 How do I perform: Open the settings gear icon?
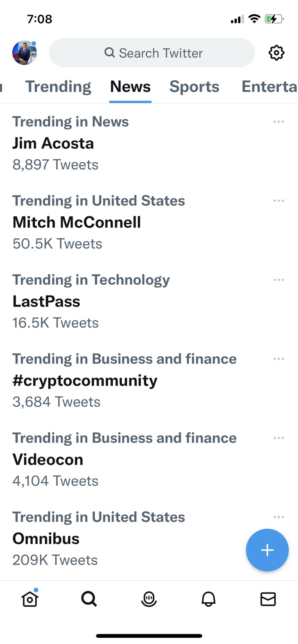pos(276,53)
